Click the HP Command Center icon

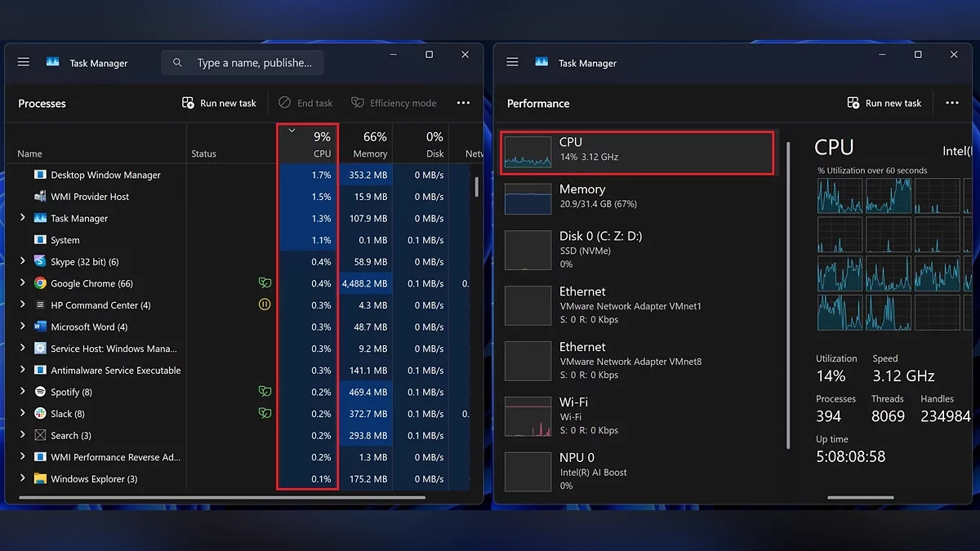[x=40, y=304]
